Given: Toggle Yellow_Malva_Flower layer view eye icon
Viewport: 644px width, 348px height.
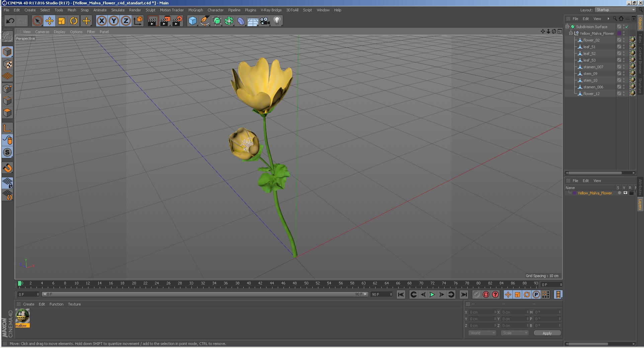Looking at the screenshot, I should coord(625,193).
